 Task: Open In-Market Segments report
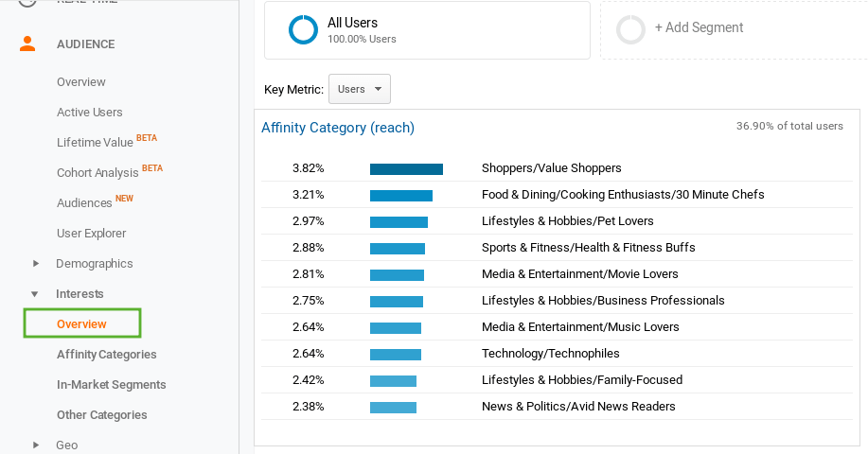[112, 385]
